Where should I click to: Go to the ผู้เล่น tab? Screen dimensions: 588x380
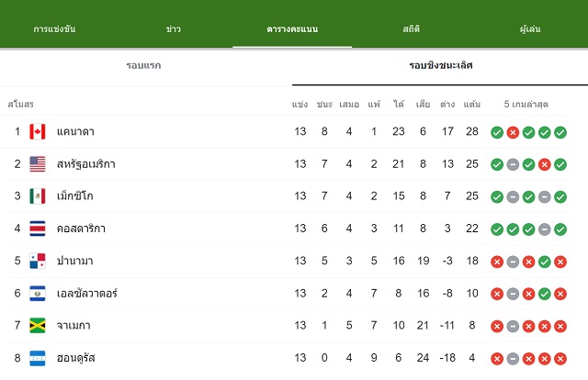[530, 28]
